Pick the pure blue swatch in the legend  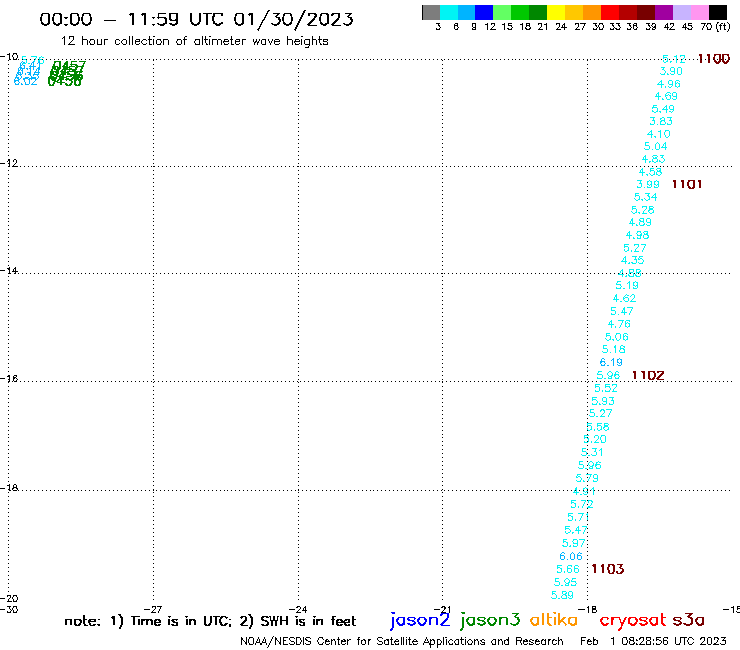[x=484, y=12]
